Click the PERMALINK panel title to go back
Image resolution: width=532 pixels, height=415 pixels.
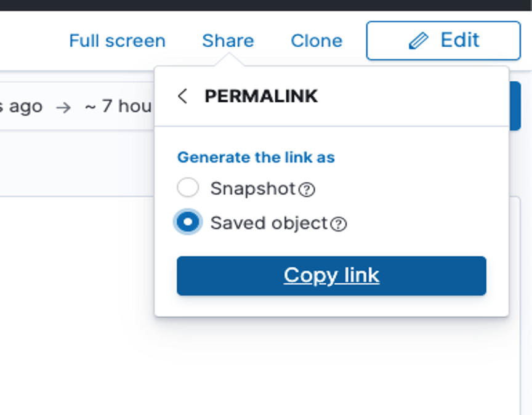click(261, 96)
